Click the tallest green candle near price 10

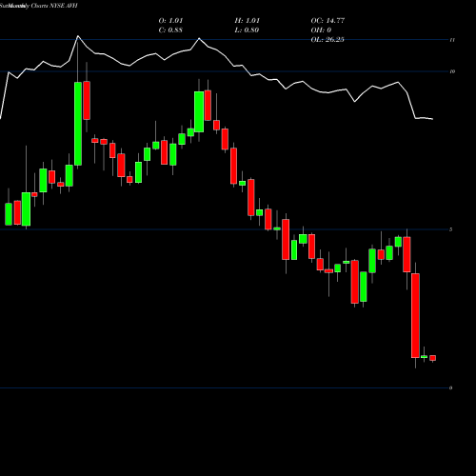click(78, 124)
